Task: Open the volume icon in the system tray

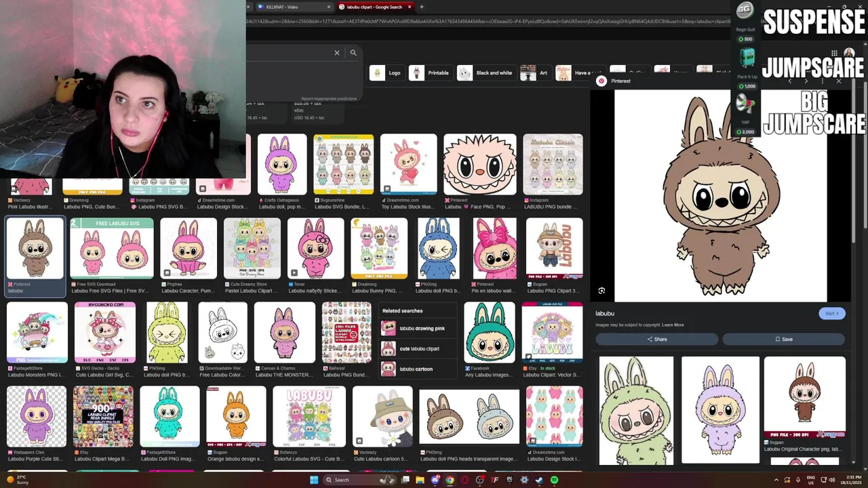Action: [x=831, y=480]
